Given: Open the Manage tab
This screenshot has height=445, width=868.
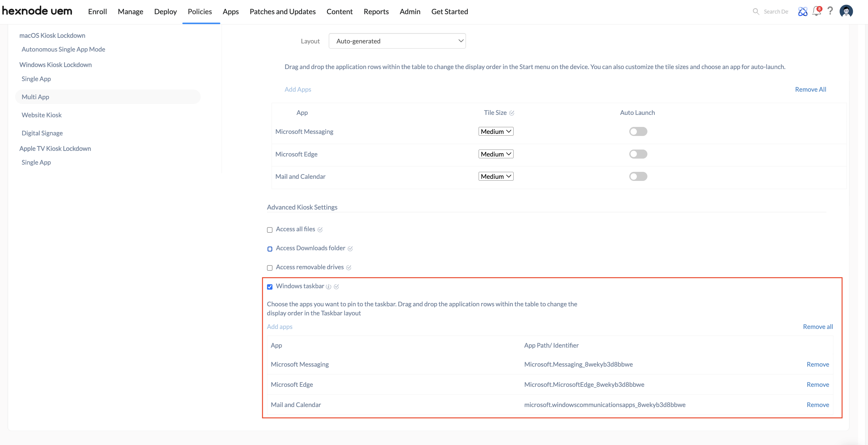Looking at the screenshot, I should (x=131, y=11).
